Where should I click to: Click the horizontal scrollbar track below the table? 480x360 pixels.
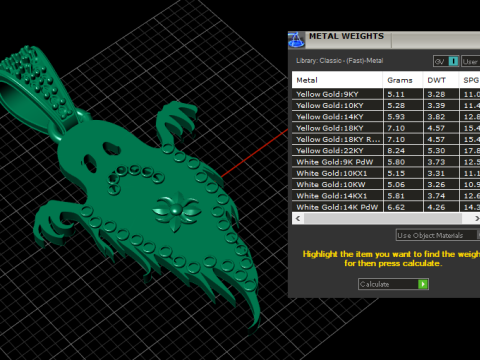point(383,219)
